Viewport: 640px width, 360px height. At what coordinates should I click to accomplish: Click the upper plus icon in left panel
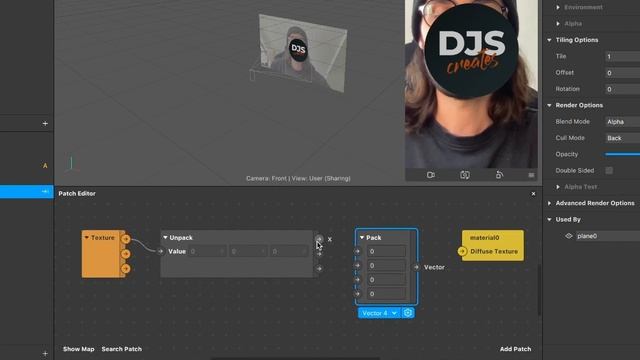tap(45, 124)
